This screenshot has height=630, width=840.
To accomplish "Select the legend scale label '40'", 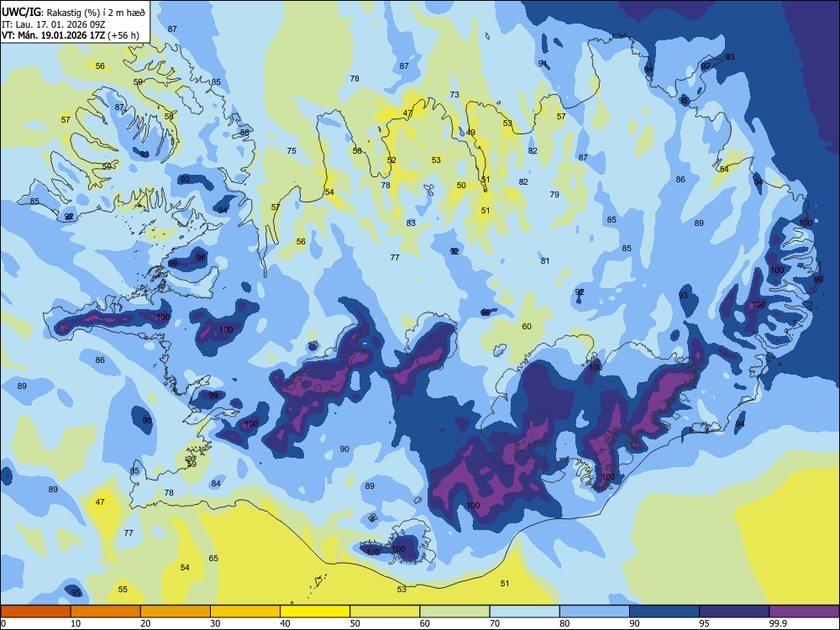I will [x=285, y=623].
